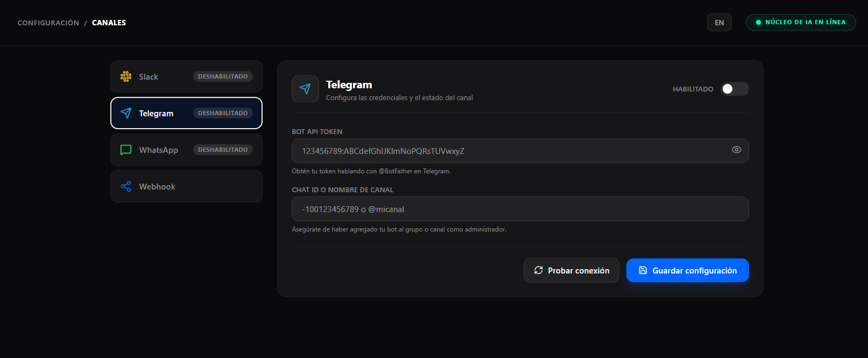The width and height of the screenshot is (868, 358).
Task: Click refresh icon in Probar conexión
Action: click(538, 270)
